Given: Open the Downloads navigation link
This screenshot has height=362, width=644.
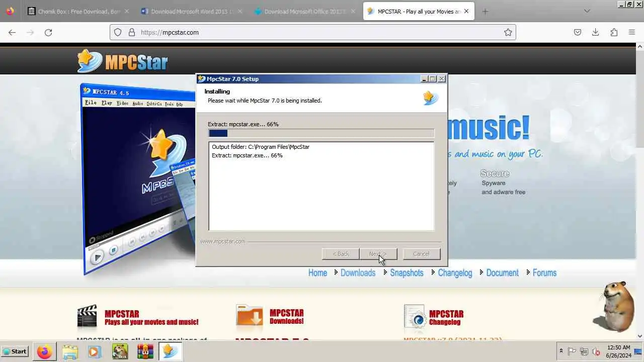Looking at the screenshot, I should 358,273.
